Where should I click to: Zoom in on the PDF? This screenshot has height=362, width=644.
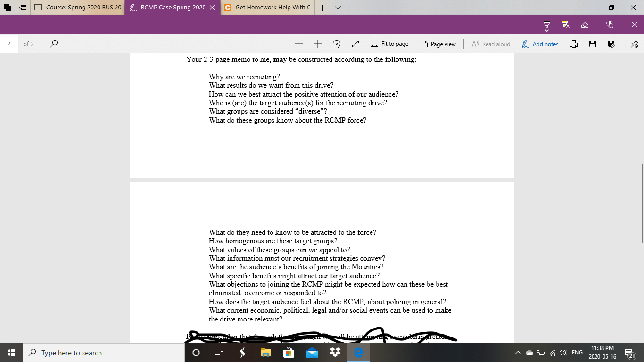click(318, 44)
